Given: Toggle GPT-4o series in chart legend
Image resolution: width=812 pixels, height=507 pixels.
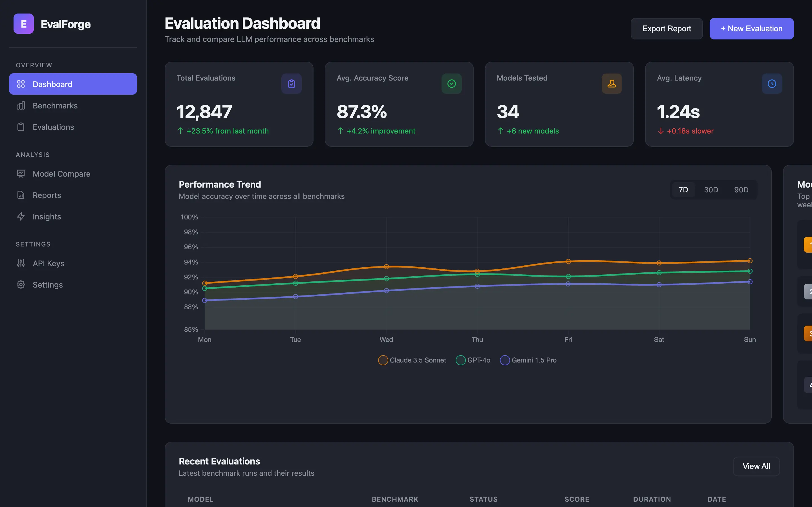Looking at the screenshot, I should (473, 360).
